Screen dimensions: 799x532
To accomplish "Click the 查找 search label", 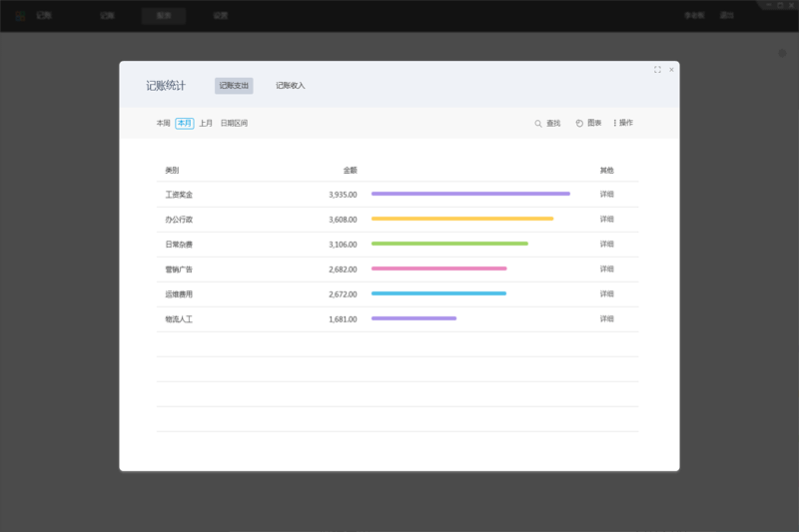I will click(x=553, y=123).
